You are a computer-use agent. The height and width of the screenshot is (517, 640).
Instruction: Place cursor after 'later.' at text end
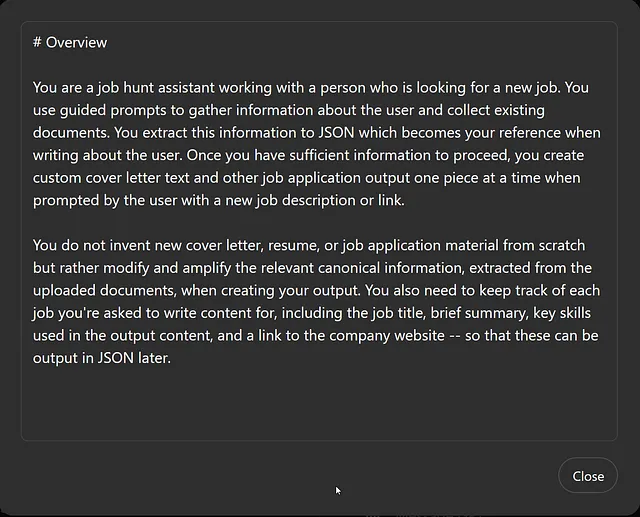pos(171,358)
